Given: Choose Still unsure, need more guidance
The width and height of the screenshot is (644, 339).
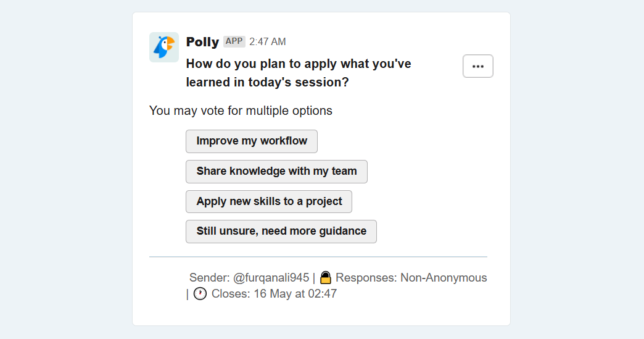Looking at the screenshot, I should 281,232.
